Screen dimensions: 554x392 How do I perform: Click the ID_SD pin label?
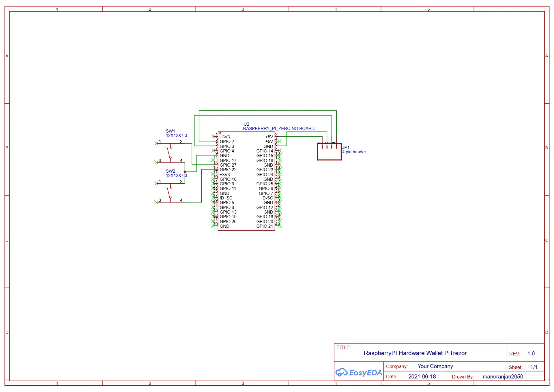pos(226,198)
